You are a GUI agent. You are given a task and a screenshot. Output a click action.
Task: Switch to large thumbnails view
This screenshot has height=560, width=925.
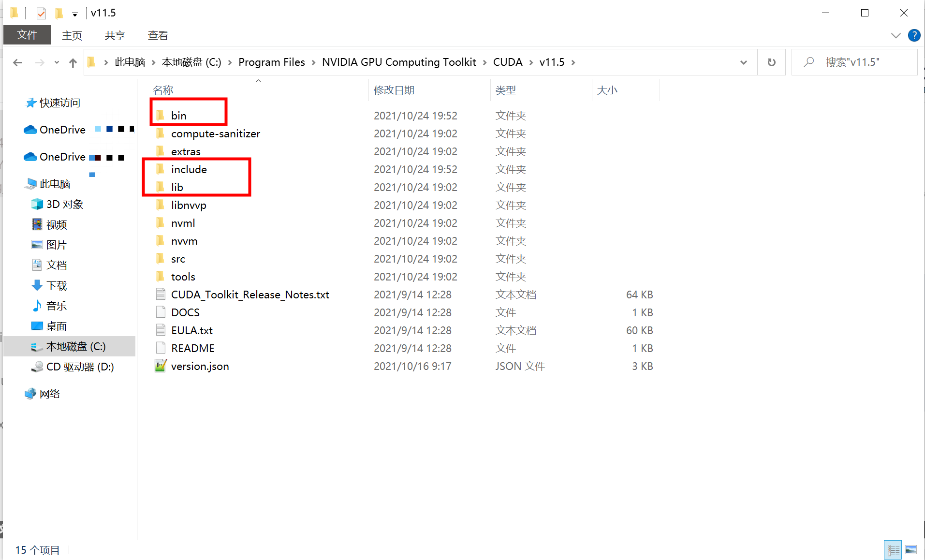pyautogui.click(x=911, y=550)
